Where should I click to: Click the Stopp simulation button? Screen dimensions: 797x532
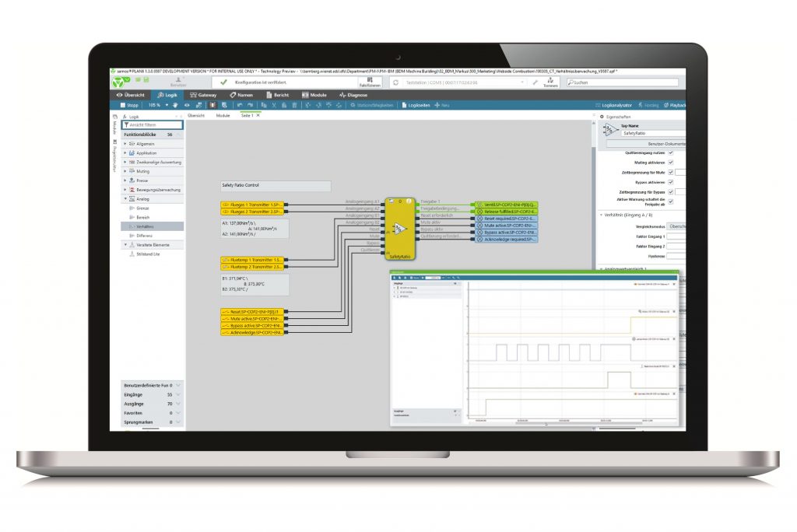128,105
